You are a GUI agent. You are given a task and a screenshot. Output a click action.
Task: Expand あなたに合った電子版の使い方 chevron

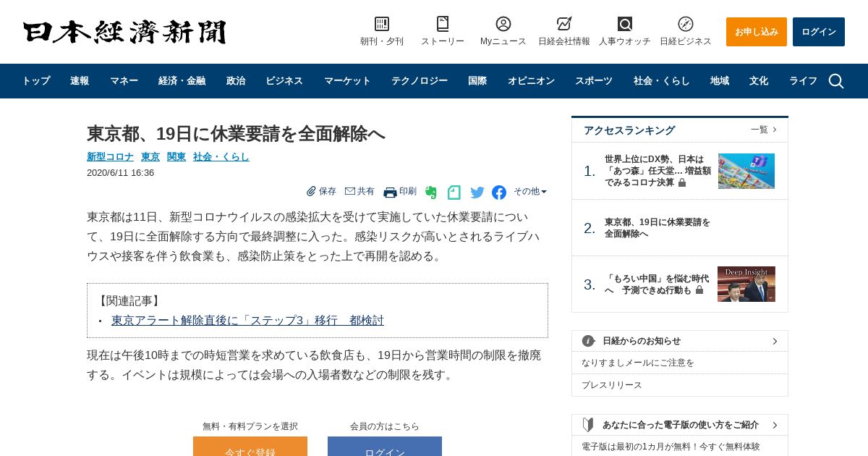775,425
